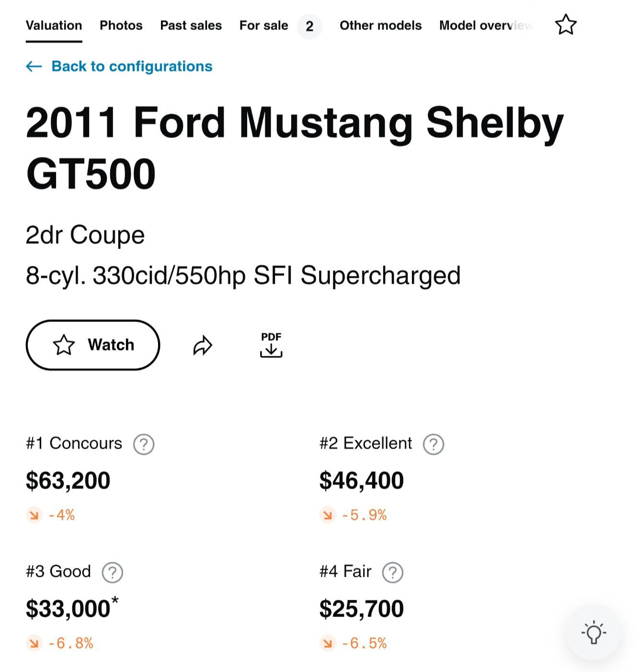Click the share arrow icon

203,345
